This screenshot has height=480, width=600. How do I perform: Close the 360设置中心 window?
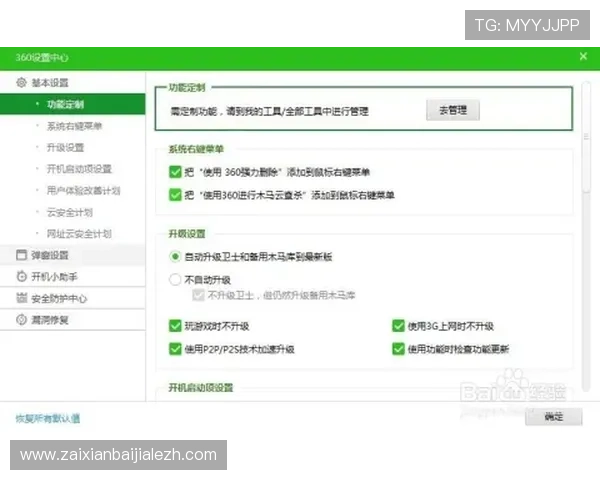point(583,57)
